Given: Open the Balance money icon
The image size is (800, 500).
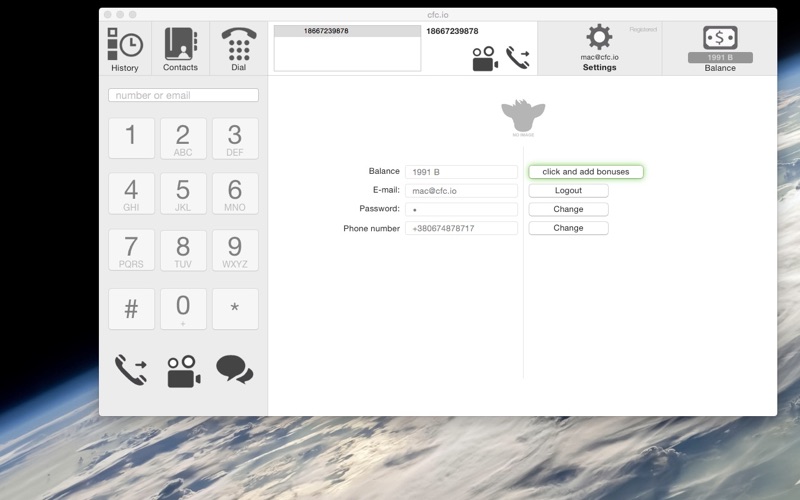Looking at the screenshot, I should point(720,40).
